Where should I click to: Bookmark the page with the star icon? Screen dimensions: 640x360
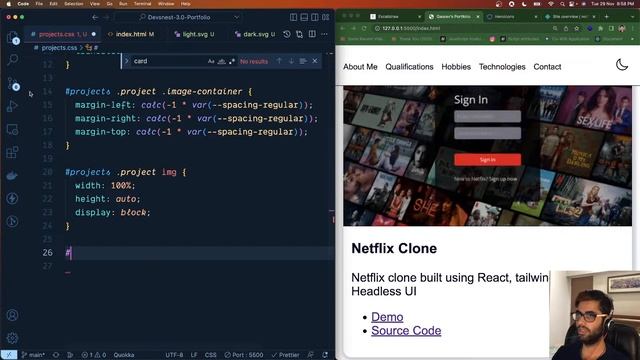click(576, 29)
